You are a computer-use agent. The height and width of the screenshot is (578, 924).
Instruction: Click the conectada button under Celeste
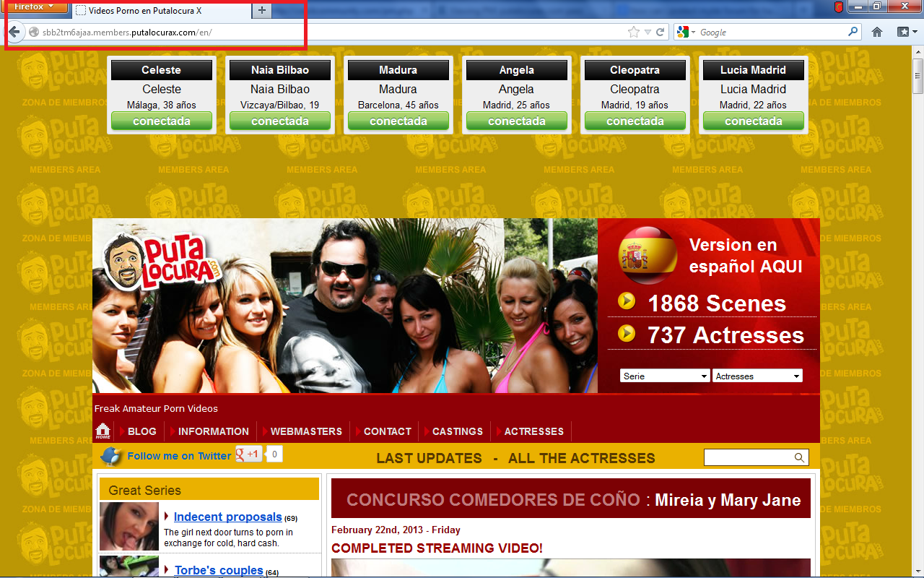(x=162, y=121)
